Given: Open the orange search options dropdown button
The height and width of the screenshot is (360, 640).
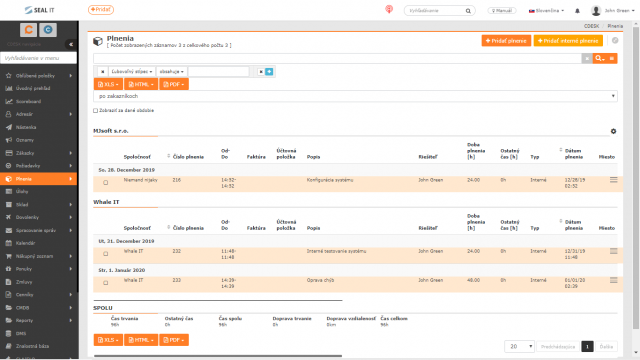Looking at the screenshot, I should pos(600,58).
